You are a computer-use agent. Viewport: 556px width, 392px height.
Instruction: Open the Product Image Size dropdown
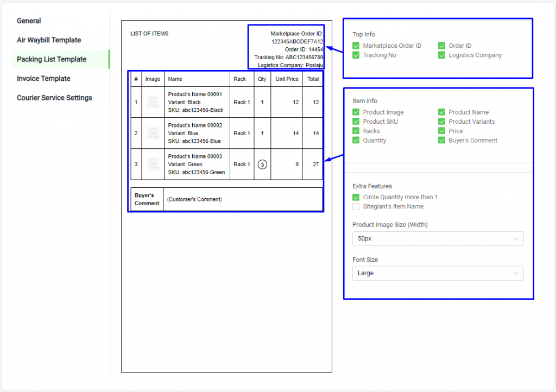point(438,238)
